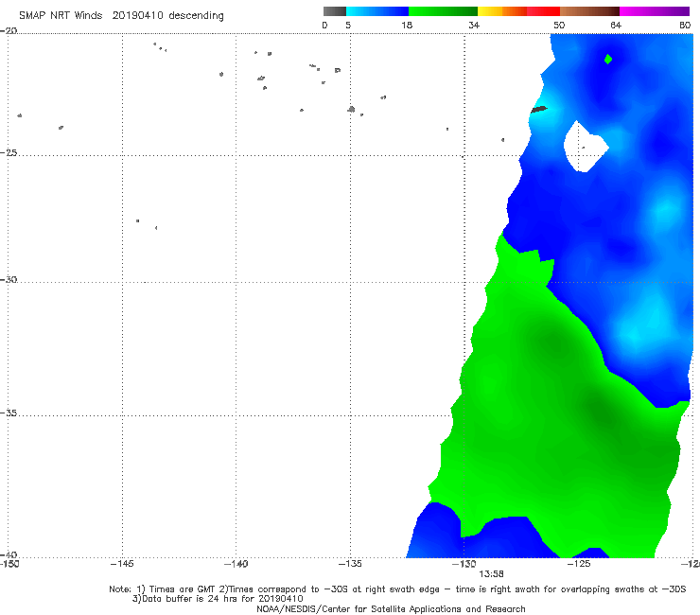
Task: Click the latitude label '-40'
Action: coord(9,555)
